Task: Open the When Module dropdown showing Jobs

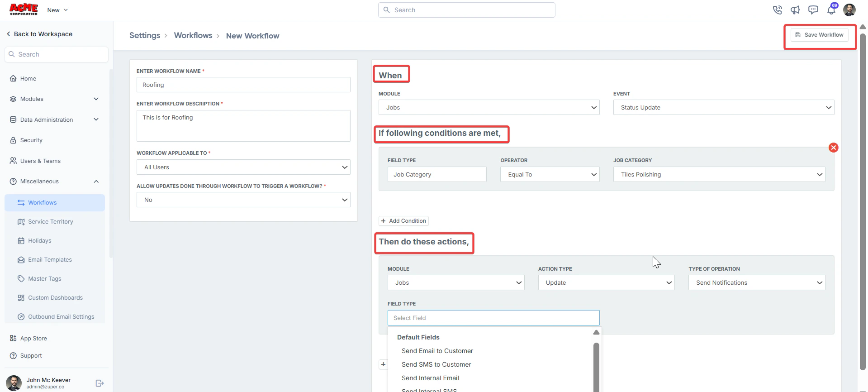Action: [x=489, y=107]
